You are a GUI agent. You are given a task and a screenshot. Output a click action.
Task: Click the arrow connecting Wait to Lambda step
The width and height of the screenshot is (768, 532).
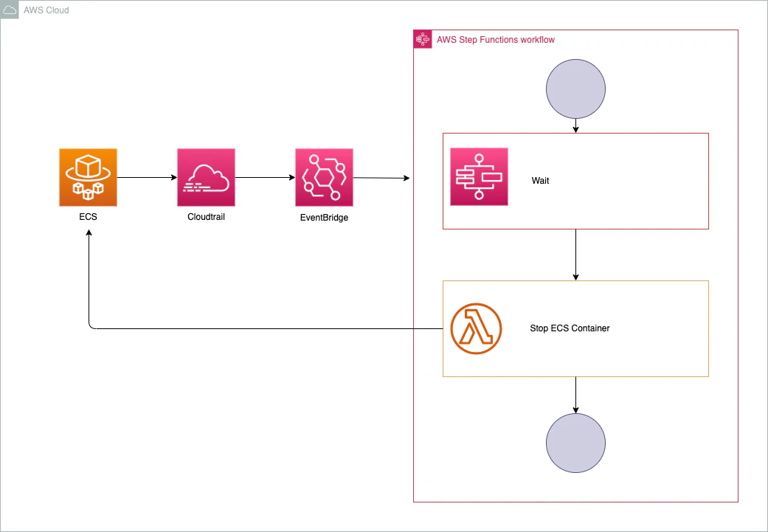[x=575, y=255]
